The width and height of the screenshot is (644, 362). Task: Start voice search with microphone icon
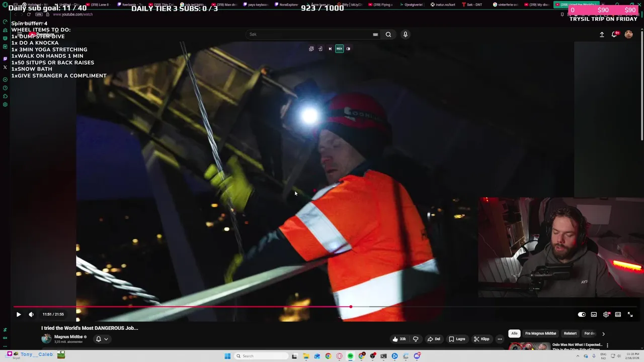coord(405,34)
